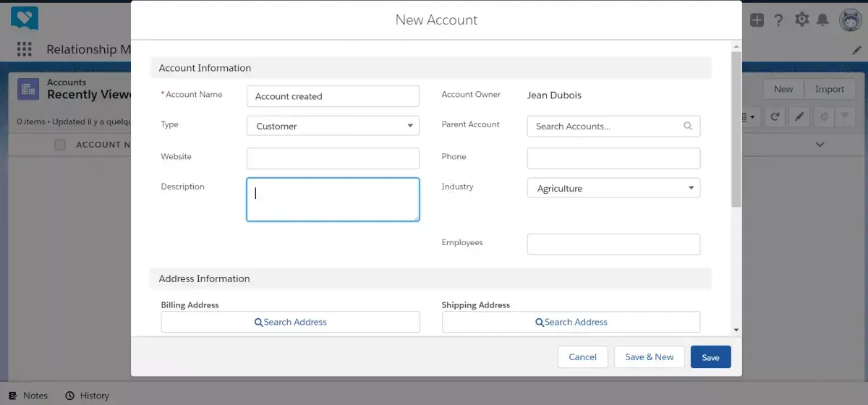The image size is (868, 405).
Task: Expand the column header chevron menu
Action: tap(820, 145)
